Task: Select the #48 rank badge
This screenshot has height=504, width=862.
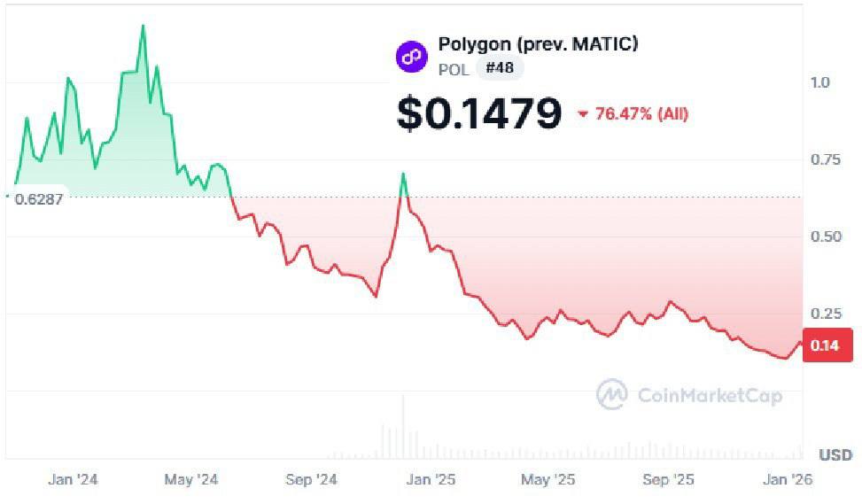Action: [500, 68]
